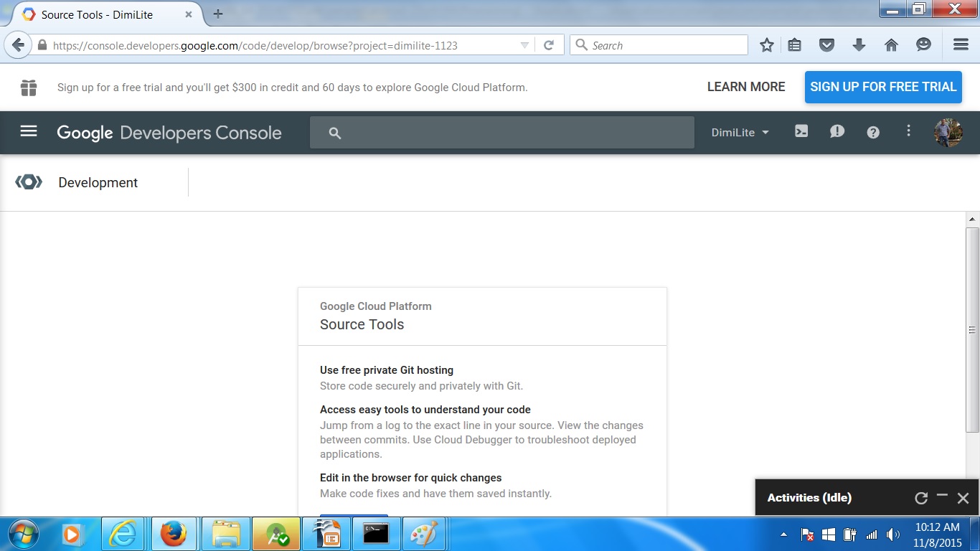Close the Activities panel
This screenshot has height=551, width=980.
point(963,498)
